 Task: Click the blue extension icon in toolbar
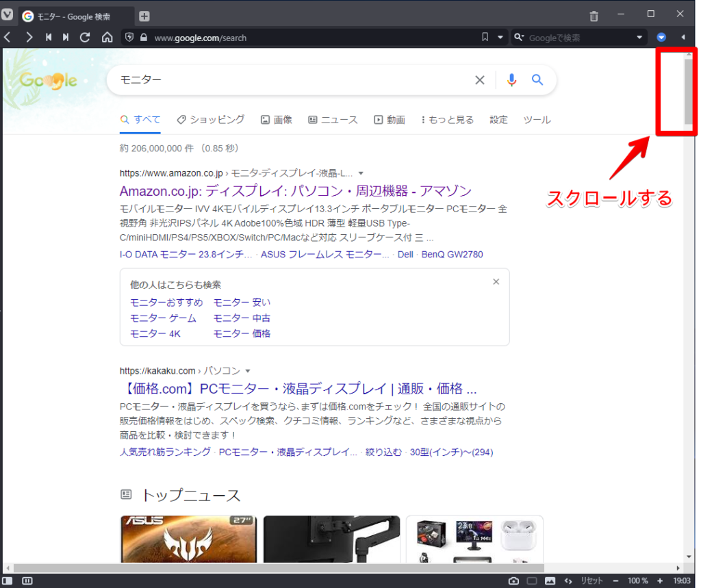point(661,37)
